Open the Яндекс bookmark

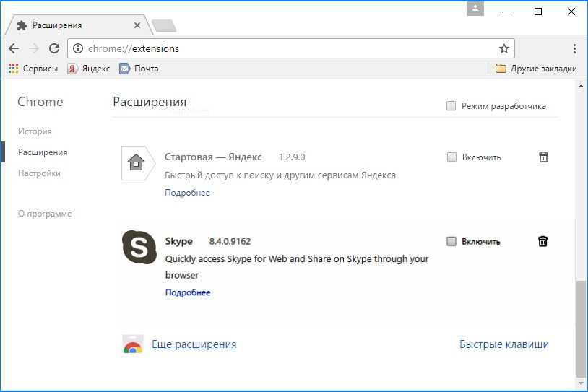[x=89, y=69]
